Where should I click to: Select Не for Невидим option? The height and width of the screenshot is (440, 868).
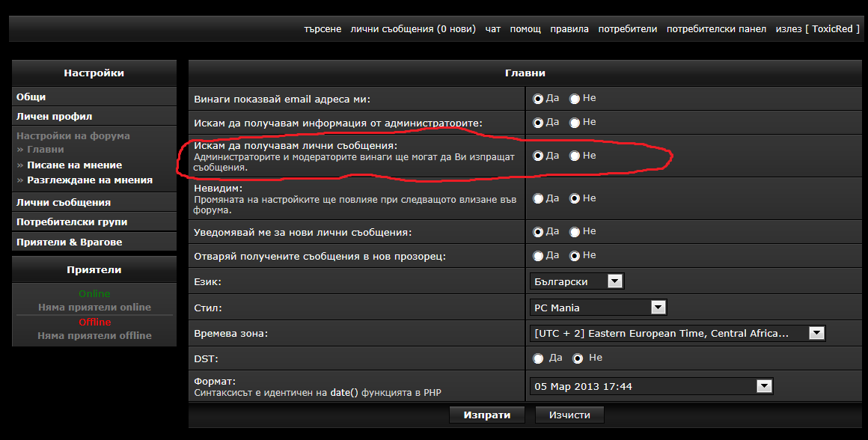tap(575, 199)
